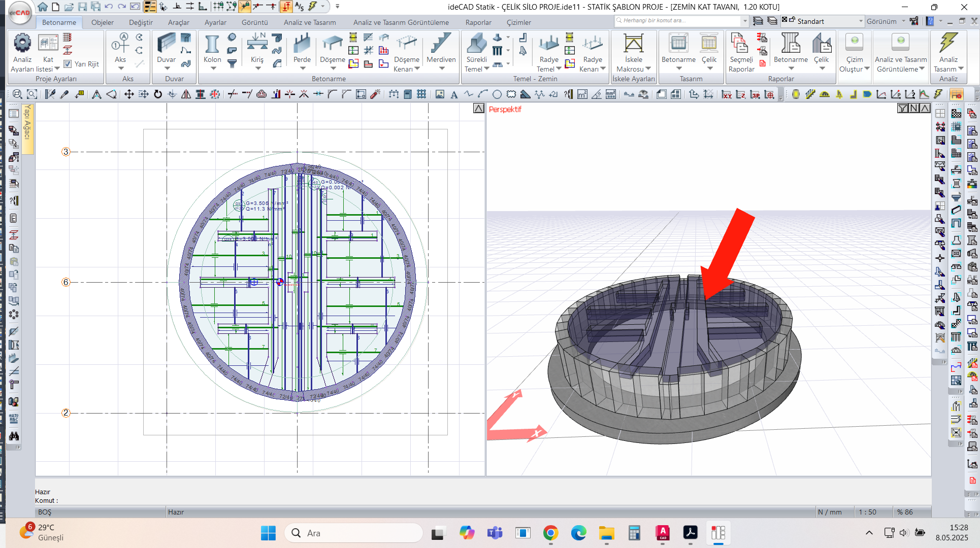
Task: Open the Görünüm dropdown
Action: click(886, 21)
